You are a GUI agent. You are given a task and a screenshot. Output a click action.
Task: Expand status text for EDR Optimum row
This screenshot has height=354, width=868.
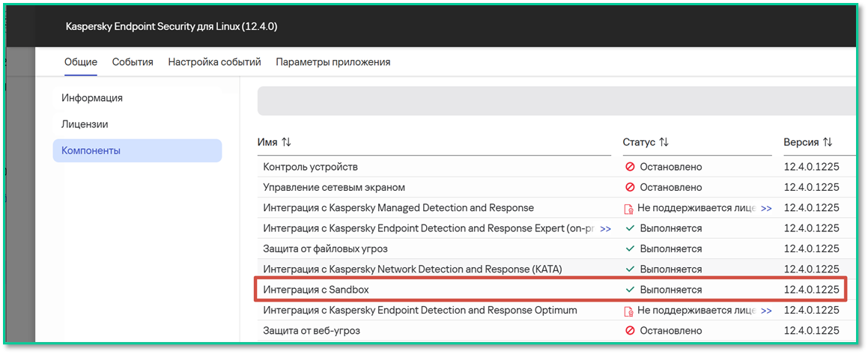coord(766,311)
